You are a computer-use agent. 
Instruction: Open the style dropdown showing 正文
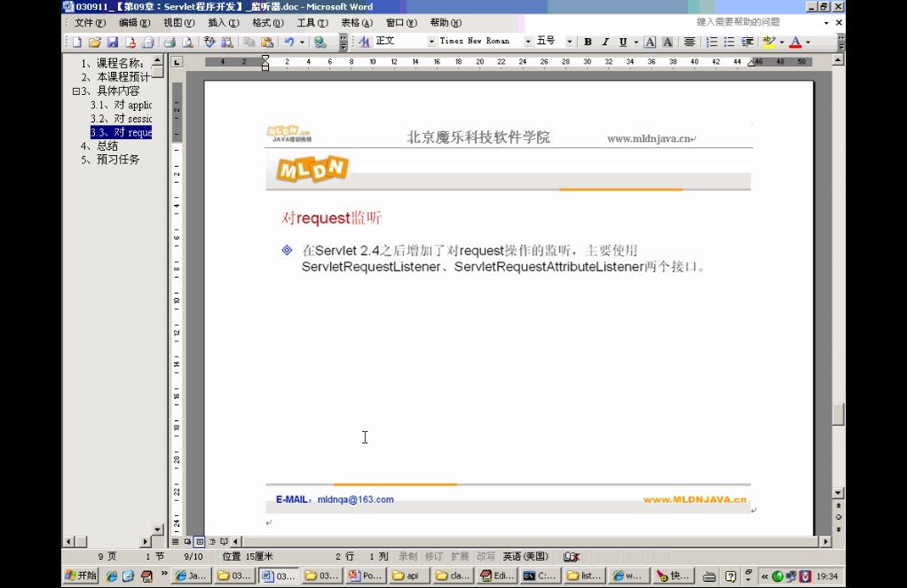click(x=431, y=42)
